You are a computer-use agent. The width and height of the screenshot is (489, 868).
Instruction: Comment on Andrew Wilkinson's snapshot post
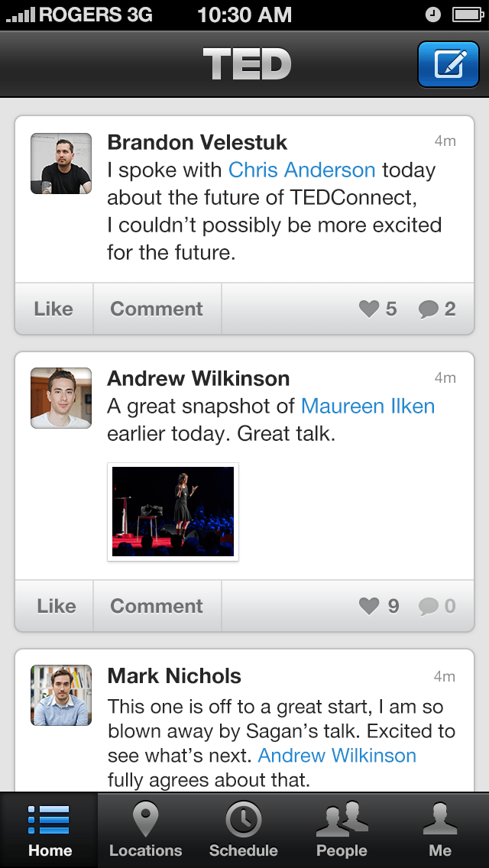click(157, 606)
